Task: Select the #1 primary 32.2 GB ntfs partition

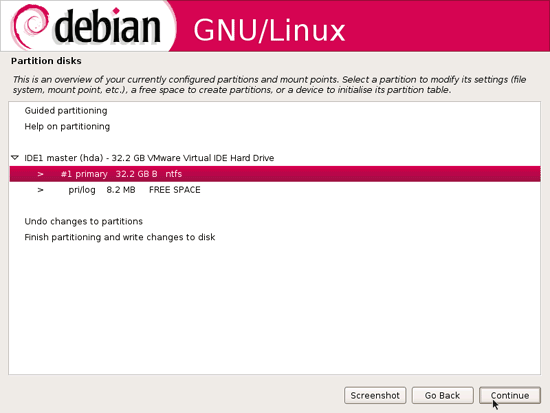Action: [x=275, y=174]
